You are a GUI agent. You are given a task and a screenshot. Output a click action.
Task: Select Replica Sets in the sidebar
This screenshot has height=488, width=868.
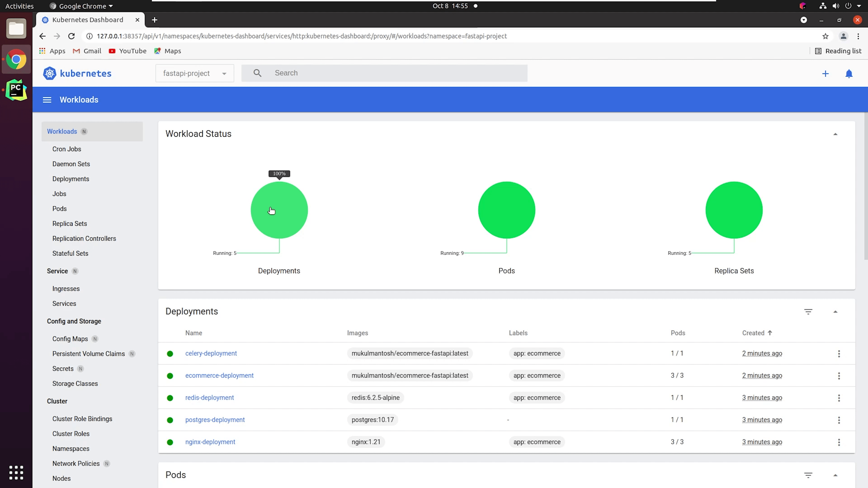tap(69, 224)
